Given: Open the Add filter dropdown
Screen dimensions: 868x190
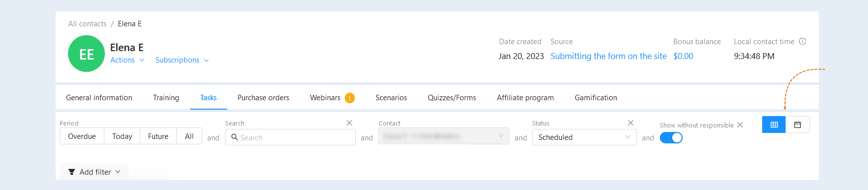Looking at the screenshot, I should (x=94, y=172).
